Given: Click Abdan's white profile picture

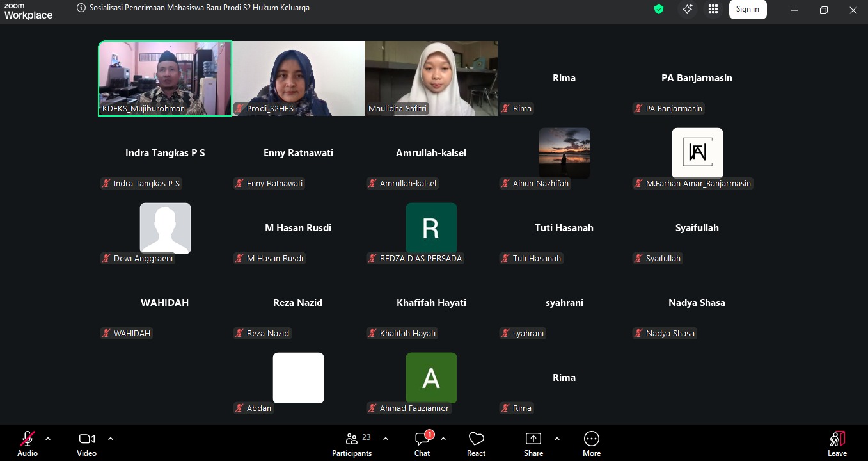Looking at the screenshot, I should tap(298, 378).
